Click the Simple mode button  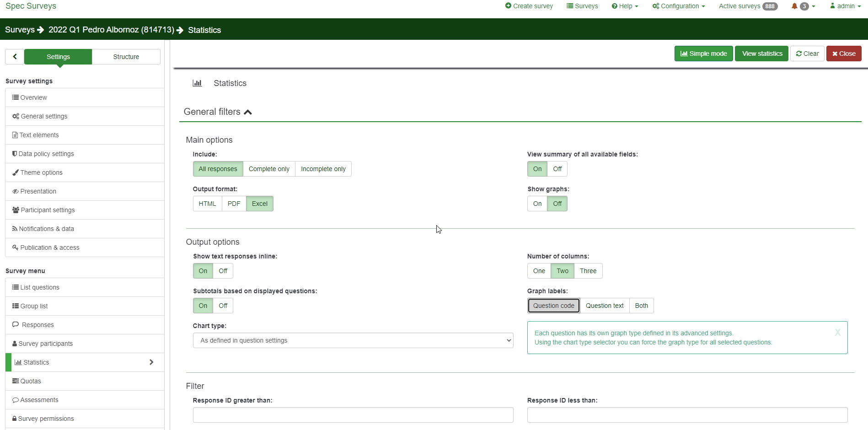(x=703, y=54)
